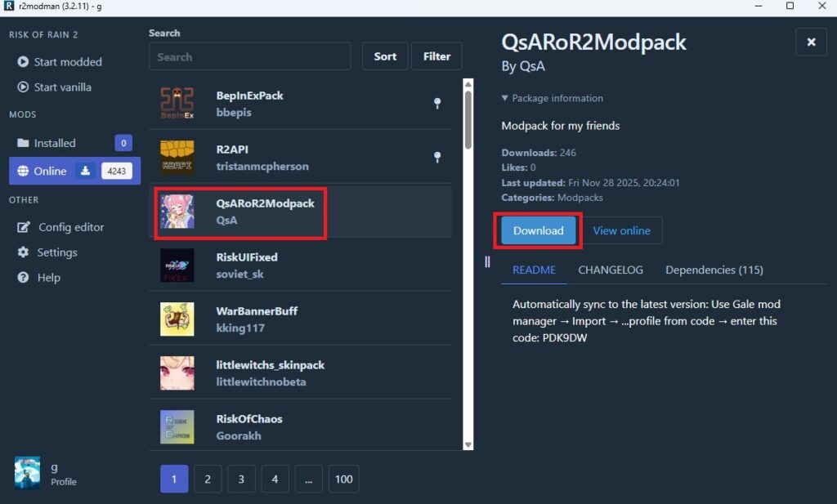The width and height of the screenshot is (837, 504).
Task: Click the Start modded play icon
Action: (x=22, y=62)
